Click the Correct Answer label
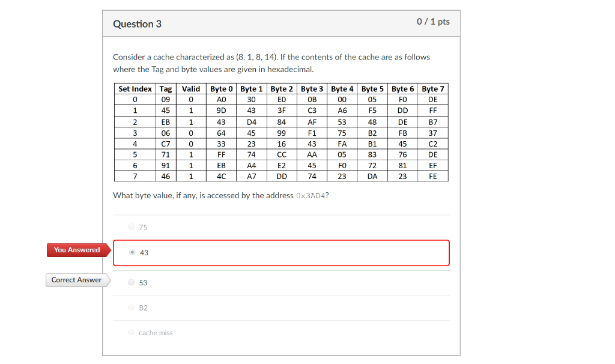This screenshot has width=615, height=364. coord(76,280)
